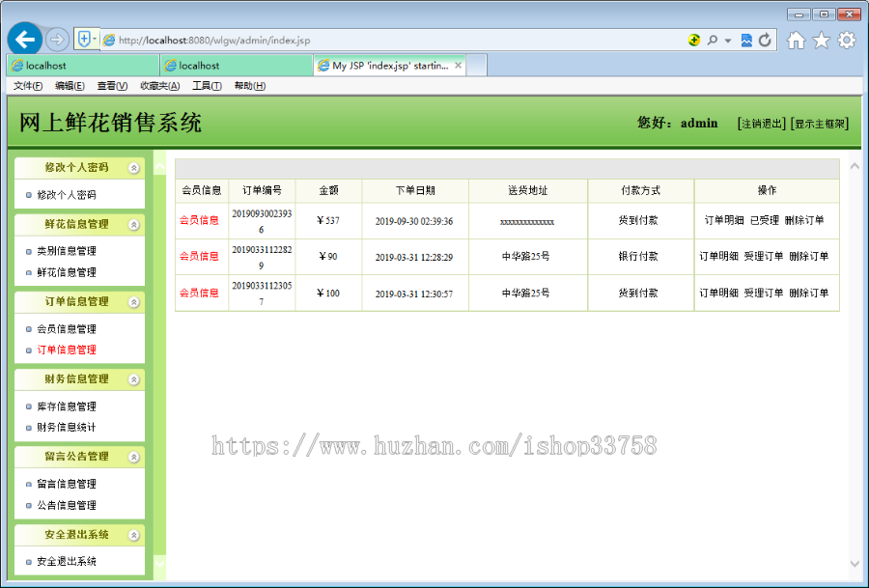Switch to the first localhost tab

[x=82, y=65]
